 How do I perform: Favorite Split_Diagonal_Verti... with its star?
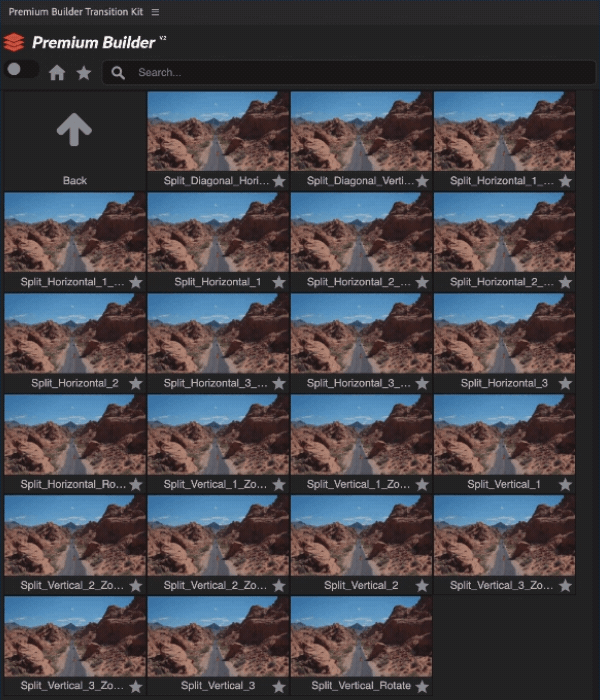(x=422, y=181)
